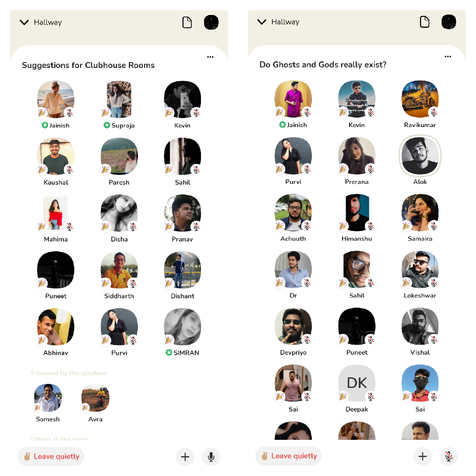Tap the plus icon in the right room
The width and height of the screenshot is (476, 476).
pos(423,456)
